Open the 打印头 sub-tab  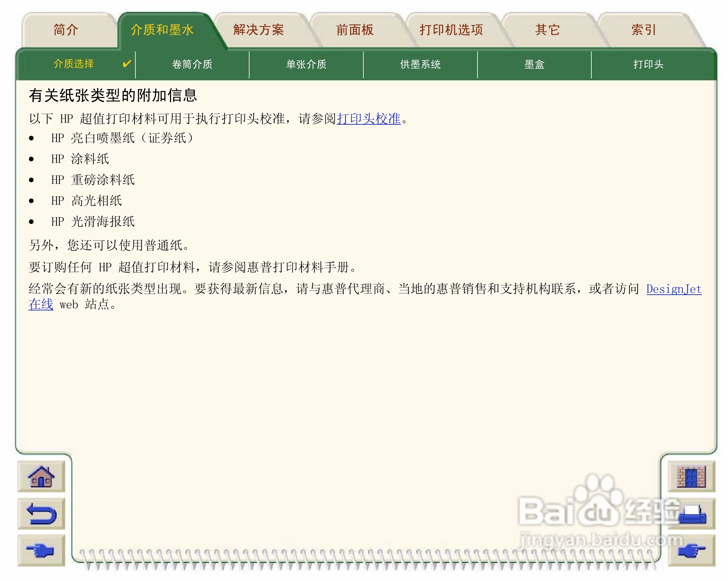click(648, 64)
